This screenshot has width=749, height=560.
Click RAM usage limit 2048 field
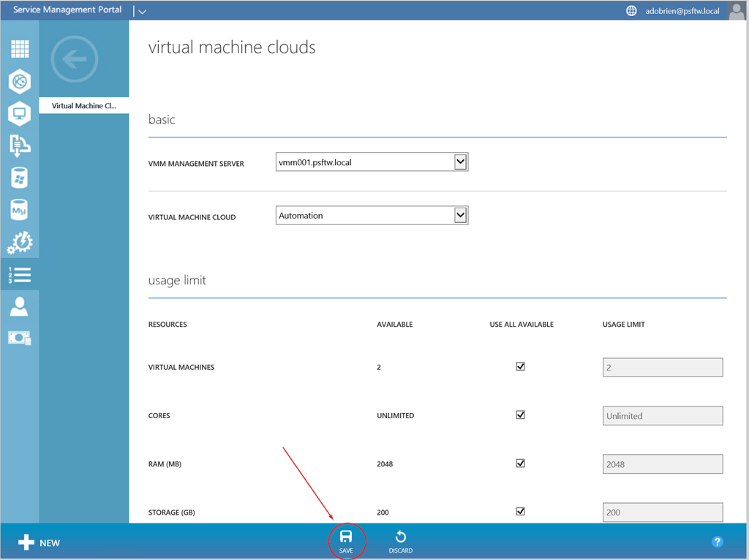tap(663, 464)
